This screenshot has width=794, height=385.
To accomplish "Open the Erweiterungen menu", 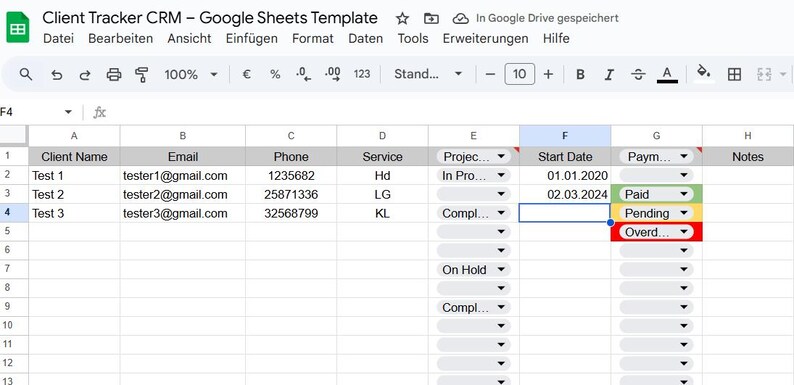I will coord(485,38).
